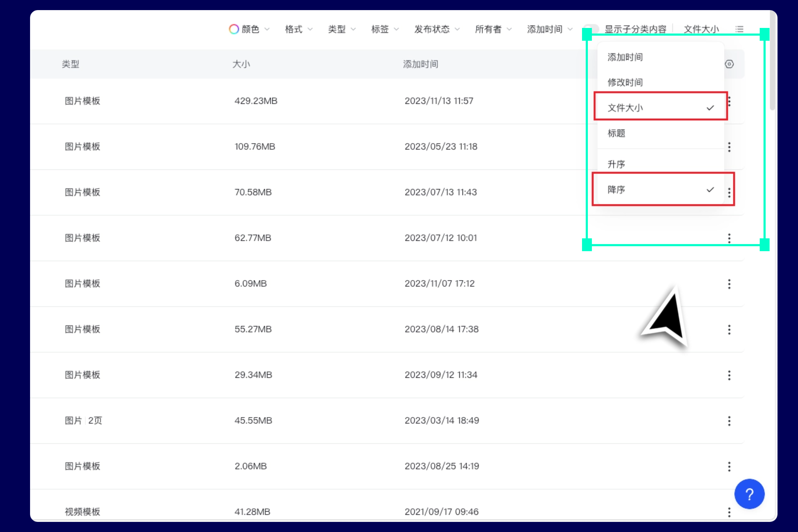Image resolution: width=798 pixels, height=532 pixels.
Task: Select the 2023/11/13 11:57 date cell
Action: point(439,101)
